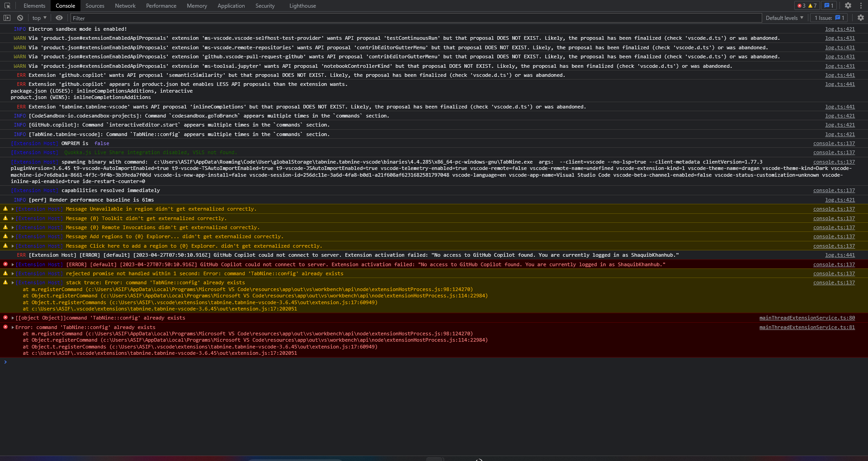Open console settings gear beside the Issues counter
868x461 pixels.
pyautogui.click(x=860, y=18)
